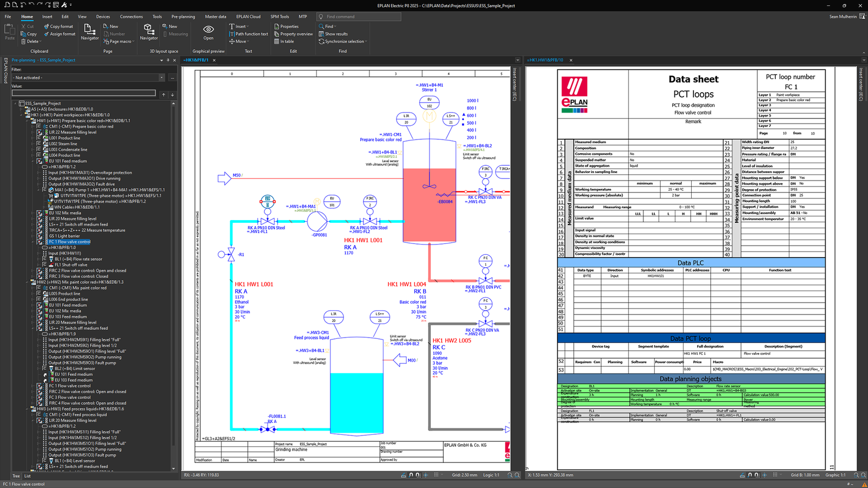This screenshot has width=868, height=488.
Task: Select the Page macro tool
Action: click(x=118, y=41)
